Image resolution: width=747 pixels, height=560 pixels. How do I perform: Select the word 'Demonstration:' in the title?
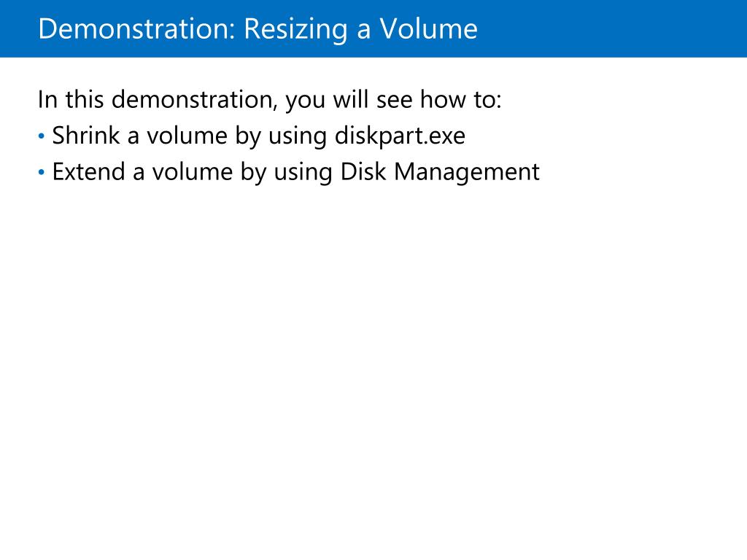coord(136,28)
